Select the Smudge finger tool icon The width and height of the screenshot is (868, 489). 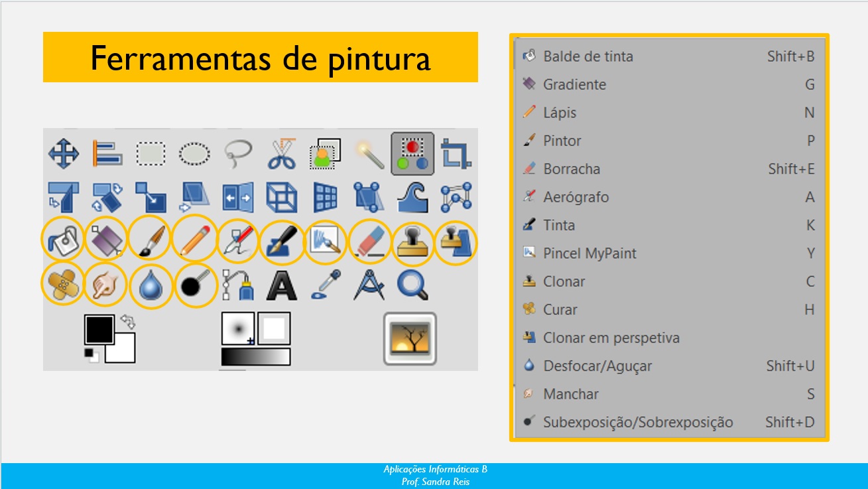point(106,285)
